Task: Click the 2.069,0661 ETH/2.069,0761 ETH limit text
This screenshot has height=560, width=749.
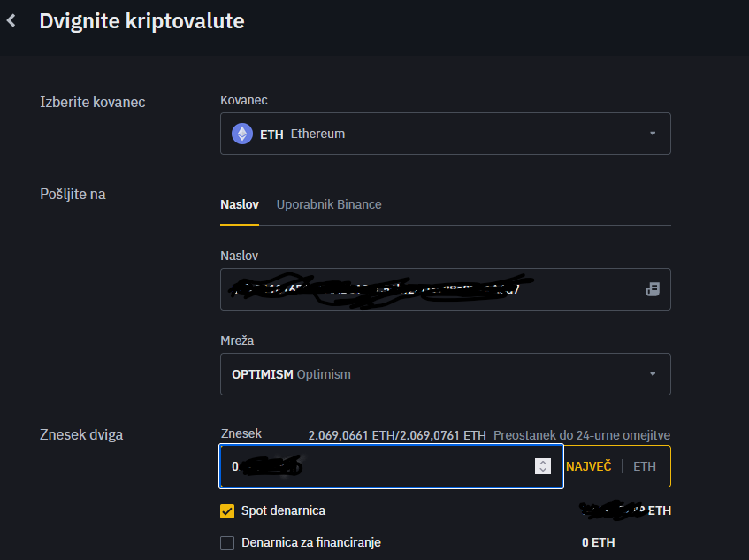Action: [397, 435]
